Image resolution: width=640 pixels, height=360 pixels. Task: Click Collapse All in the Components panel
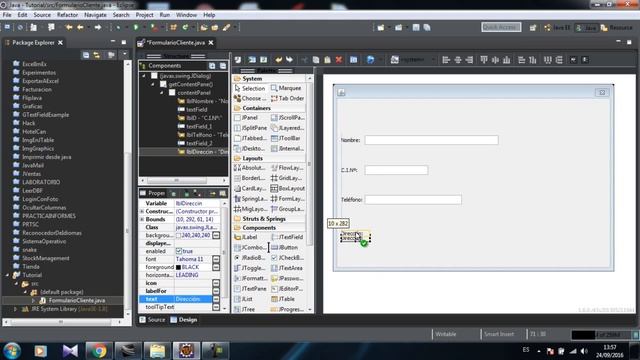tap(223, 66)
